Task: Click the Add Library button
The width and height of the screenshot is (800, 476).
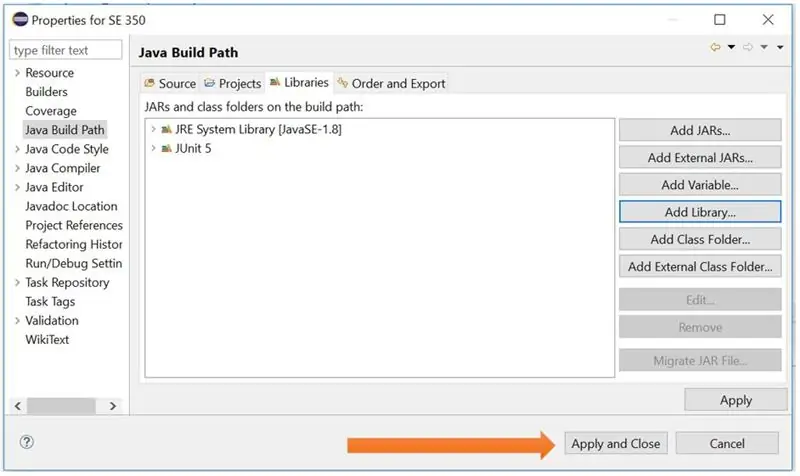Action: pyautogui.click(x=700, y=212)
